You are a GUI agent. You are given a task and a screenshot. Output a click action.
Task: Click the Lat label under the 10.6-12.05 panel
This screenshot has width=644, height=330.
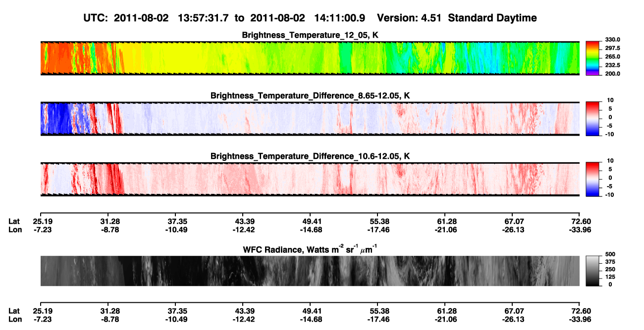point(14,221)
